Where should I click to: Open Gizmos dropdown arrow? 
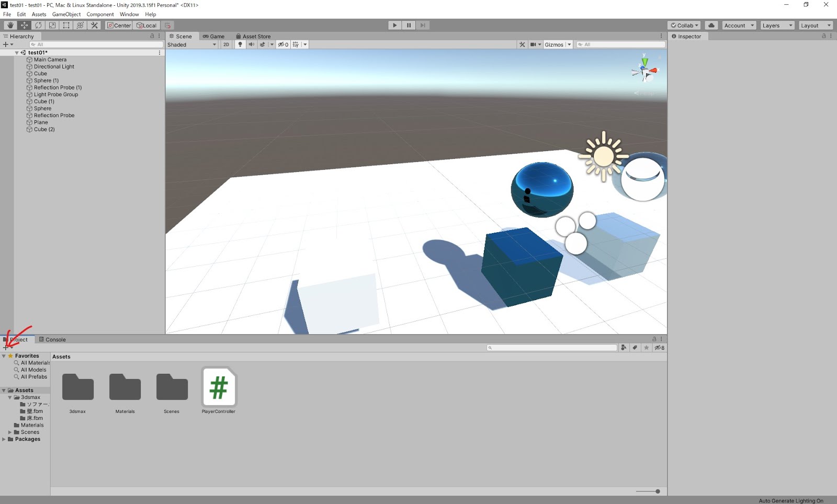pyautogui.click(x=569, y=44)
